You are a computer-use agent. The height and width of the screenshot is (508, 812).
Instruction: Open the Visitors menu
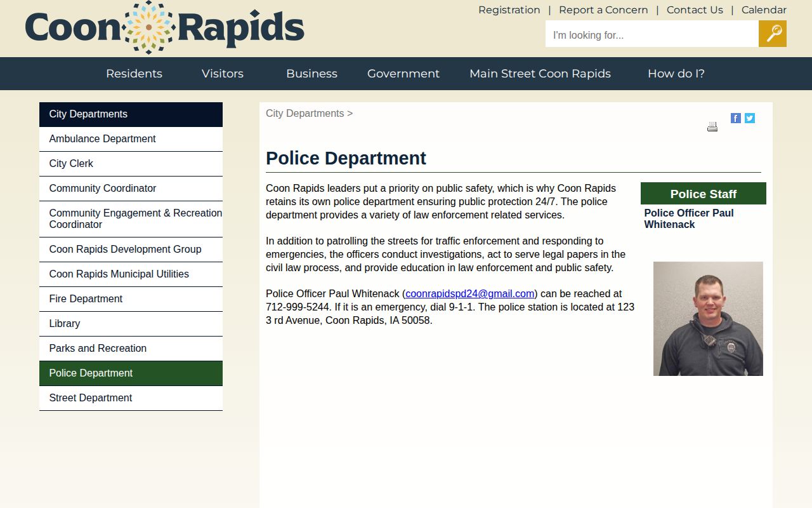click(x=223, y=74)
